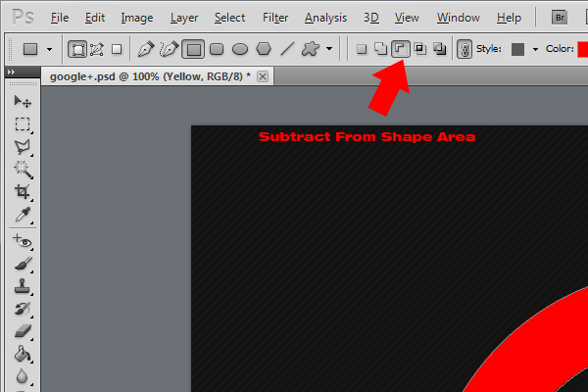The width and height of the screenshot is (588, 392).
Task: Open the Edit menu
Action: (94, 18)
